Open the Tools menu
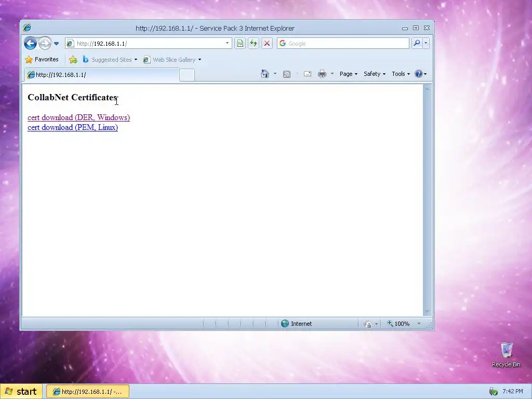Image resolution: width=532 pixels, height=399 pixels. point(401,74)
